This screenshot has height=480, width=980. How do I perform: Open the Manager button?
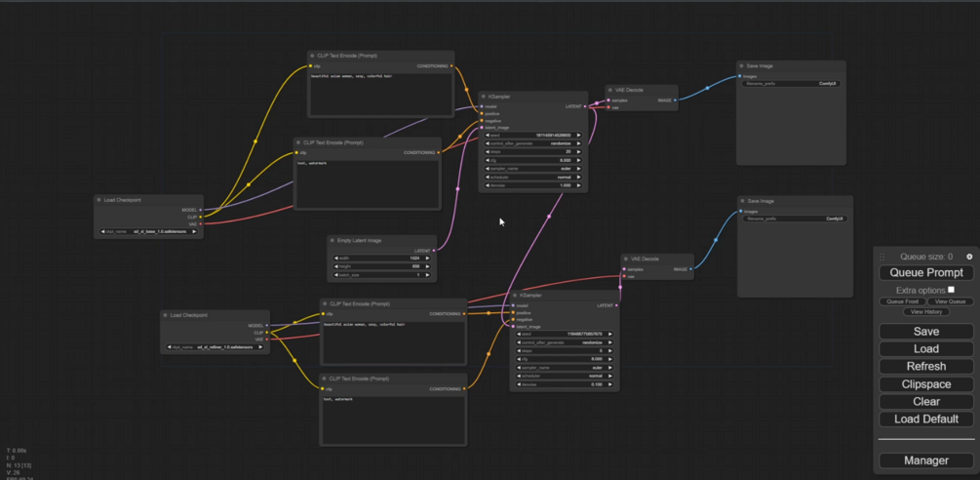click(x=926, y=460)
